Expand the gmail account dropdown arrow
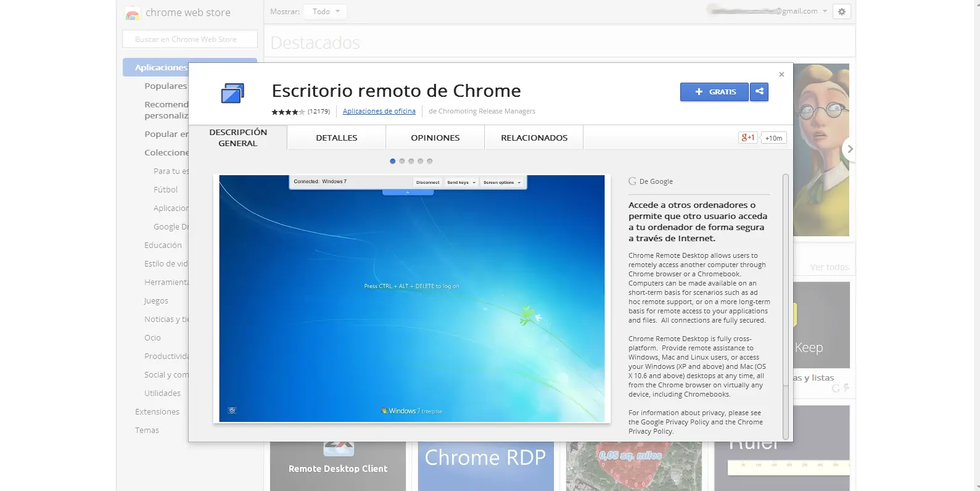 point(825,11)
